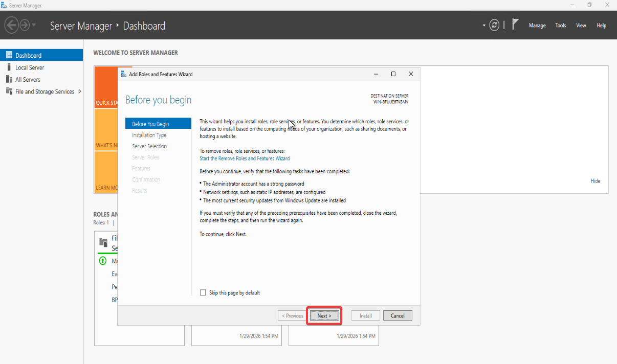Click the Next button in wizard

coord(324,316)
